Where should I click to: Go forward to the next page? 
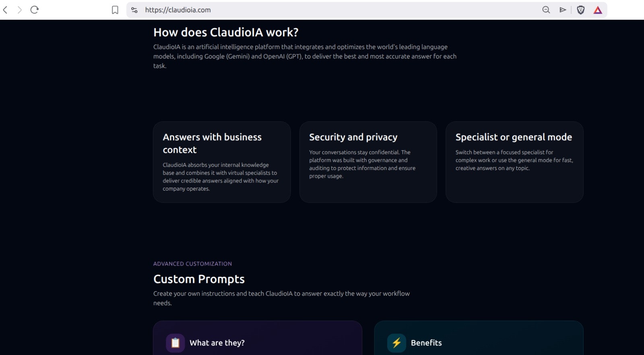19,10
